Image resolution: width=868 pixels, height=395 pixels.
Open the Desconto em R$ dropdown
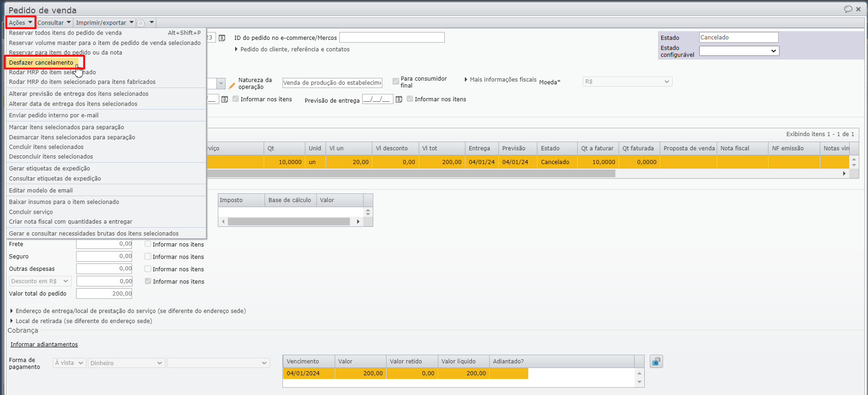pyautogui.click(x=40, y=281)
